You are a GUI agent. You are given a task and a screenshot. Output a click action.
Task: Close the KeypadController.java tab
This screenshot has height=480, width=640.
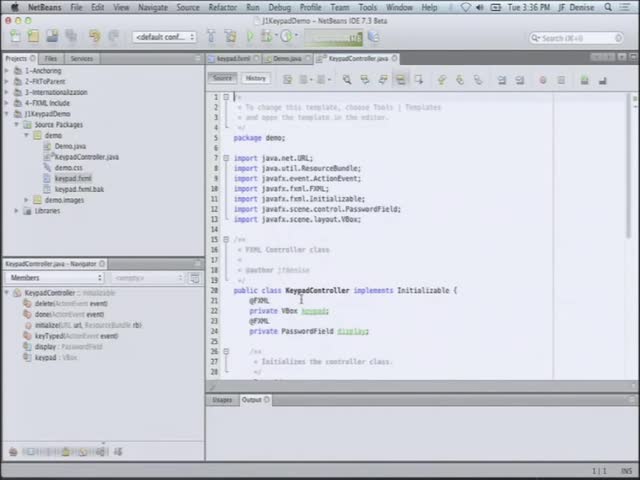394,58
